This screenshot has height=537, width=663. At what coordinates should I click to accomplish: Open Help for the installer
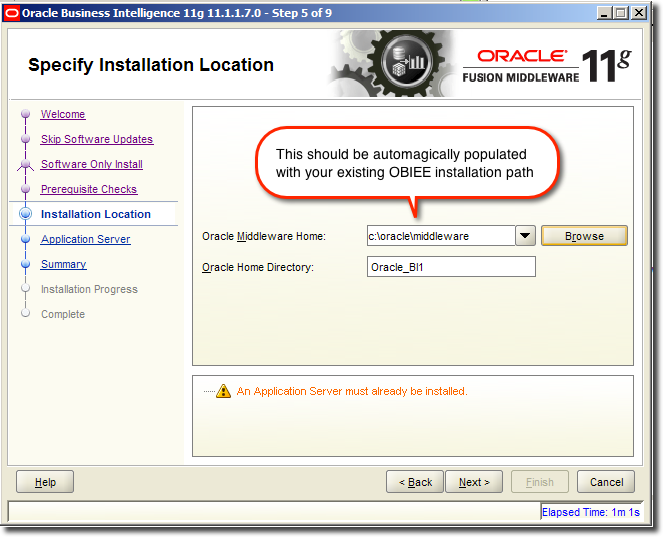45,482
